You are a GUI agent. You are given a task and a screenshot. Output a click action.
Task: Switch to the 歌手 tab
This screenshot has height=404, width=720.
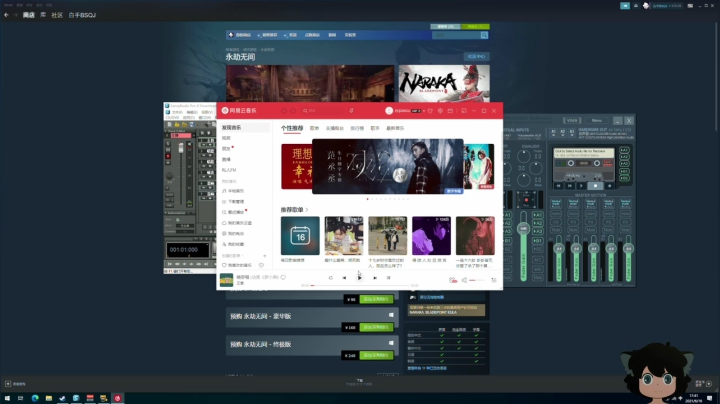(375, 128)
